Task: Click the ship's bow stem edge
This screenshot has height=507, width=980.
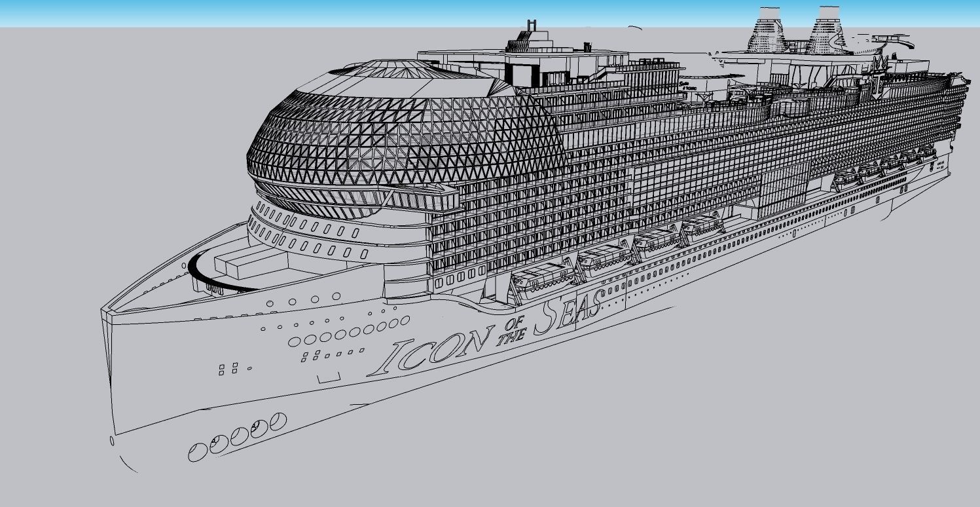Action: [109, 373]
